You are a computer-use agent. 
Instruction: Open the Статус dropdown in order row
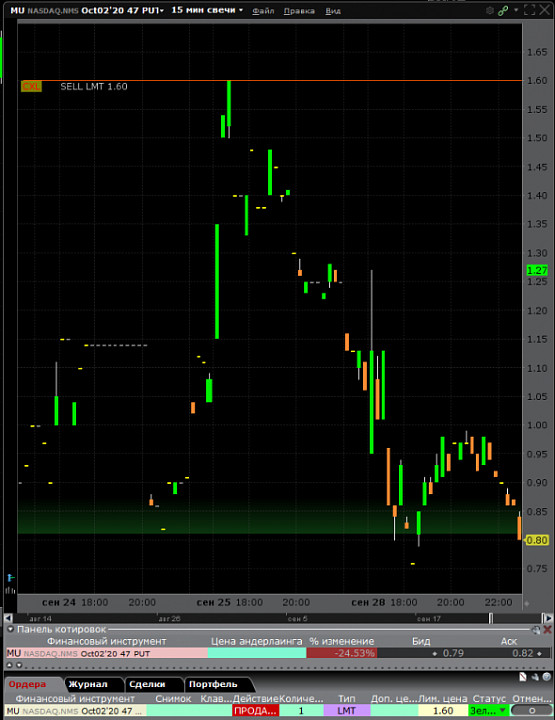click(x=489, y=710)
